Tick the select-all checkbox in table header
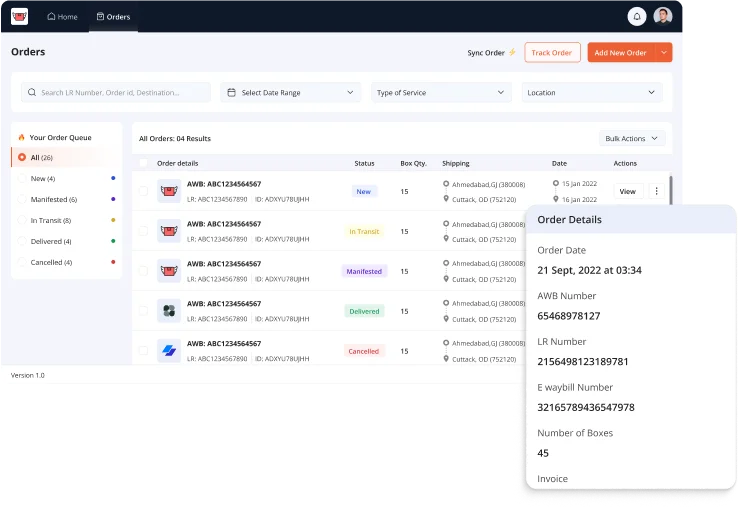The image size is (738, 507). click(x=143, y=163)
